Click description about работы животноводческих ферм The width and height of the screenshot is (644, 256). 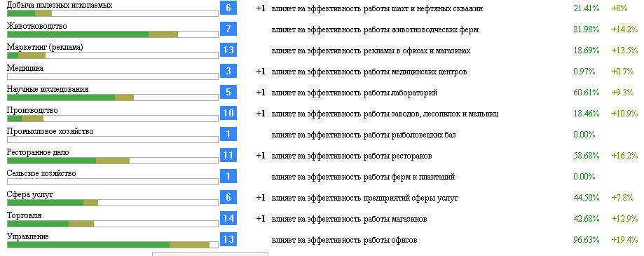tap(375, 29)
